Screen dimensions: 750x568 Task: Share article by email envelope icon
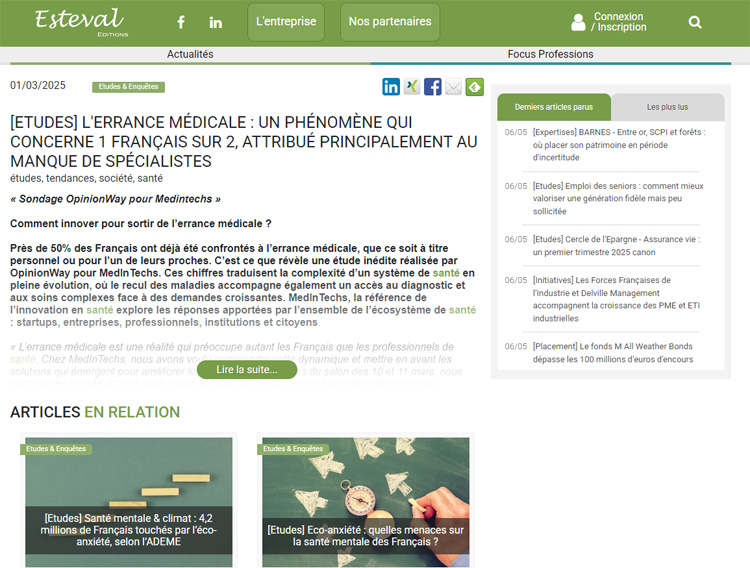pyautogui.click(x=454, y=87)
